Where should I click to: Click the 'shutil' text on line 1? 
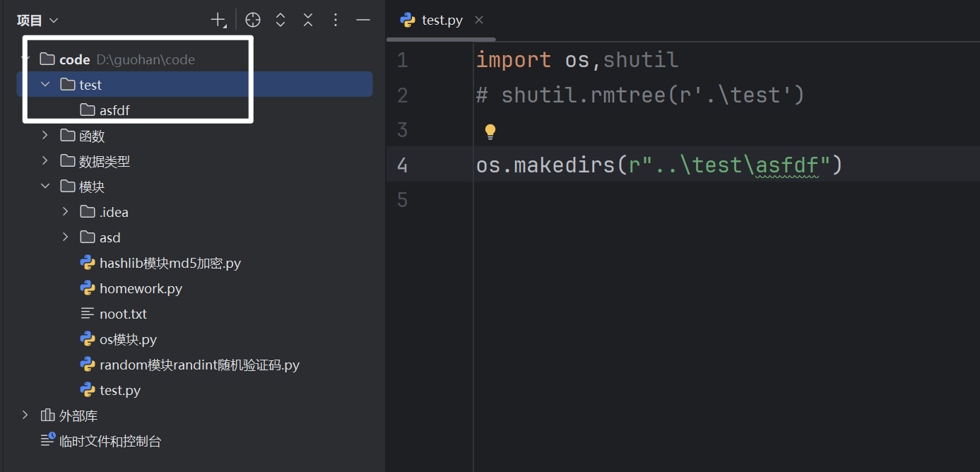(641, 60)
